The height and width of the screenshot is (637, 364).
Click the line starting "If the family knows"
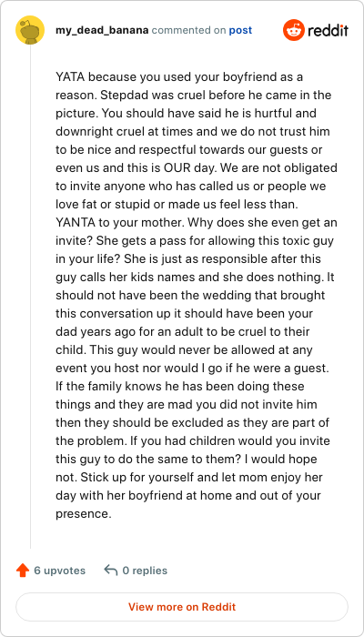(180, 386)
